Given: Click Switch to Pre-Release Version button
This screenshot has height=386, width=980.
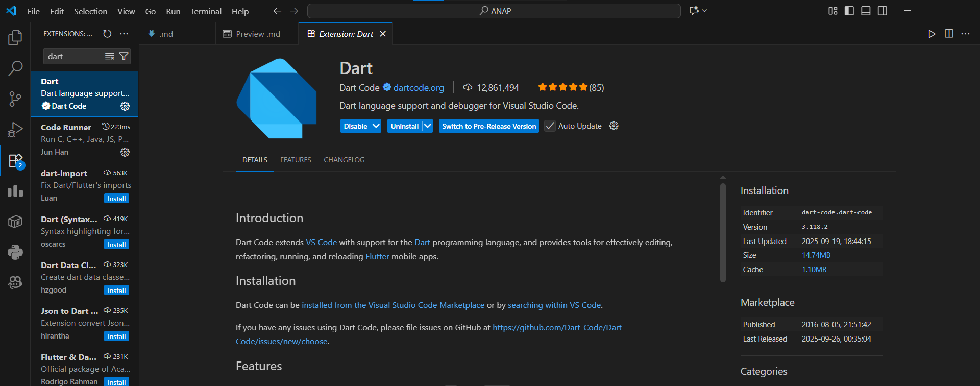Looking at the screenshot, I should click(488, 126).
